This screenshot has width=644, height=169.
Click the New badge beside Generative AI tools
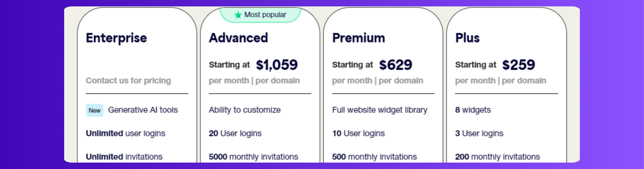94,110
